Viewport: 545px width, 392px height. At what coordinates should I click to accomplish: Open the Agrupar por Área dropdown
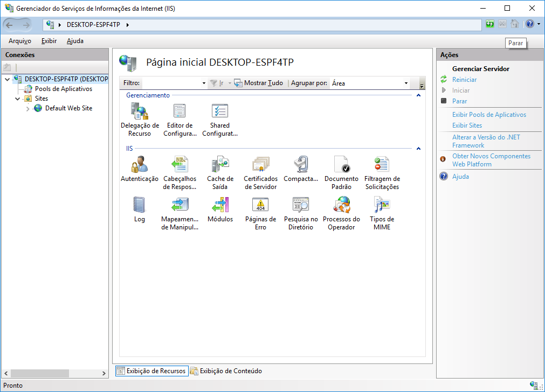click(406, 83)
